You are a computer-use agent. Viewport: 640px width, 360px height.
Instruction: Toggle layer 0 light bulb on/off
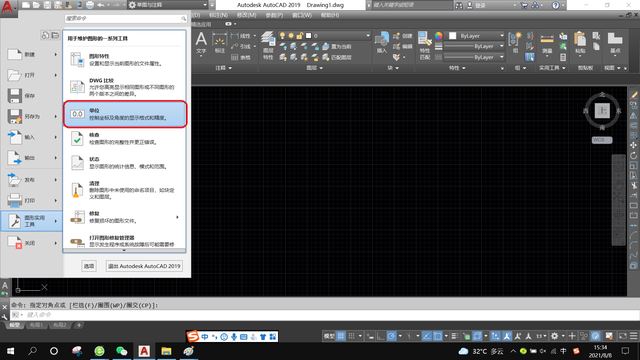(282, 36)
